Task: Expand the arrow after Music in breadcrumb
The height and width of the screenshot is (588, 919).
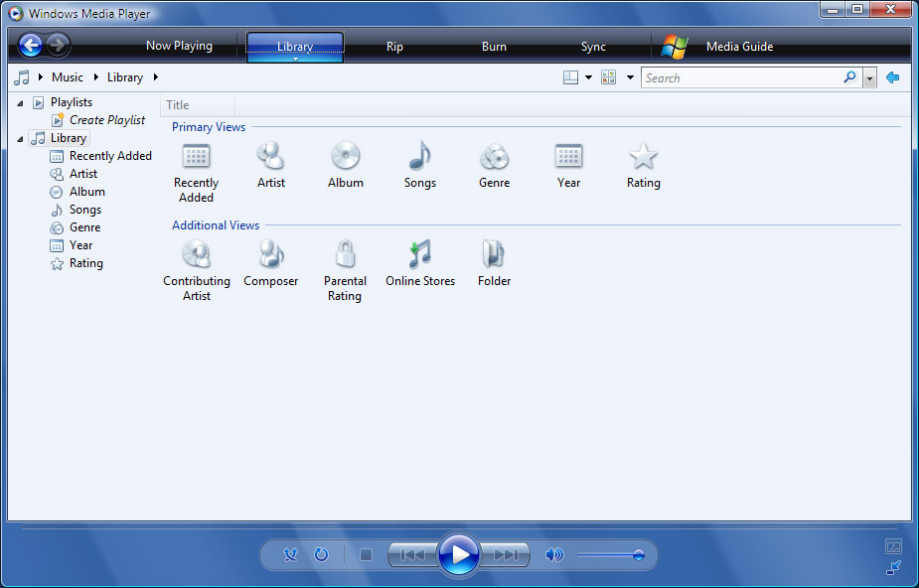Action: [96, 77]
